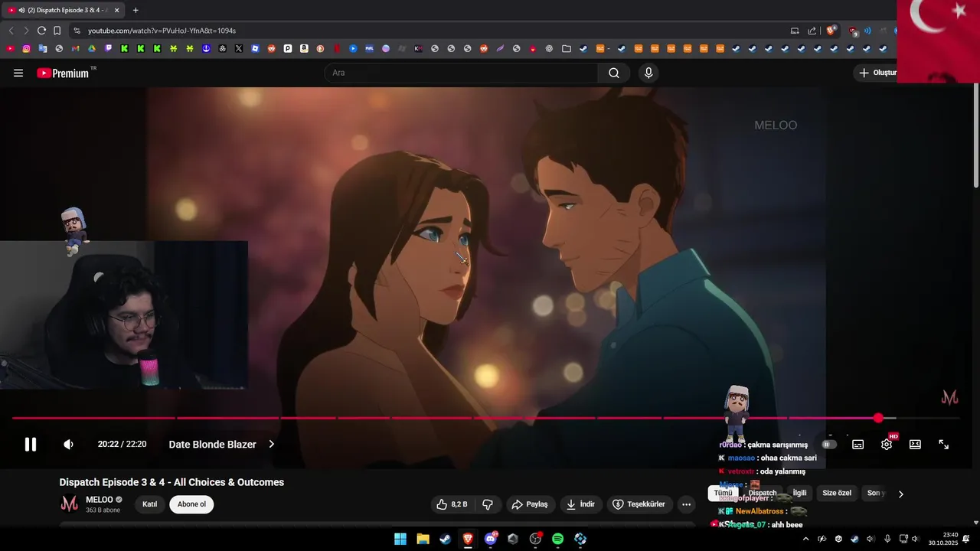Open the Amazon bookmark
980x551 pixels.
(x=304, y=48)
